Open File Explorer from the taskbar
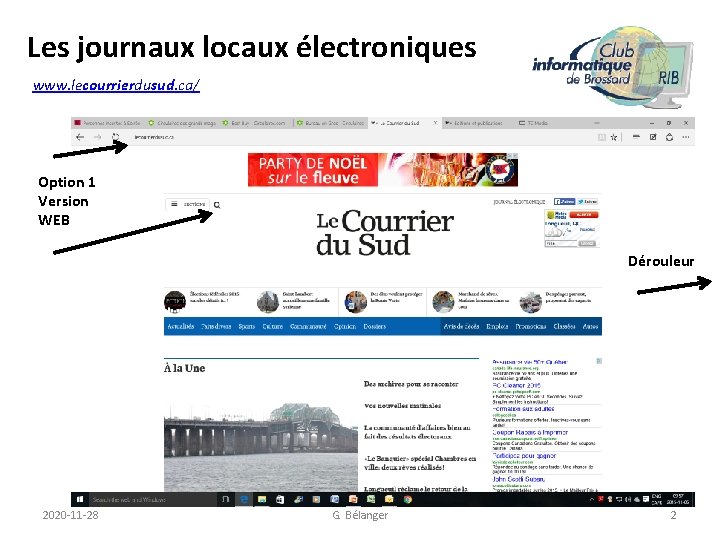This screenshot has height=540, width=720. (262, 499)
